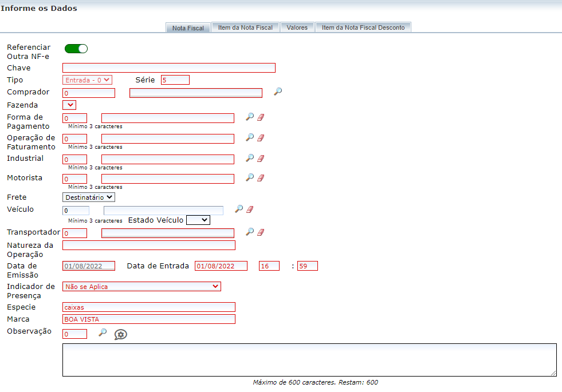Search Operação de Faturamento via magnifier icon
Image resolution: width=562 pixels, height=392 pixels.
coord(249,138)
